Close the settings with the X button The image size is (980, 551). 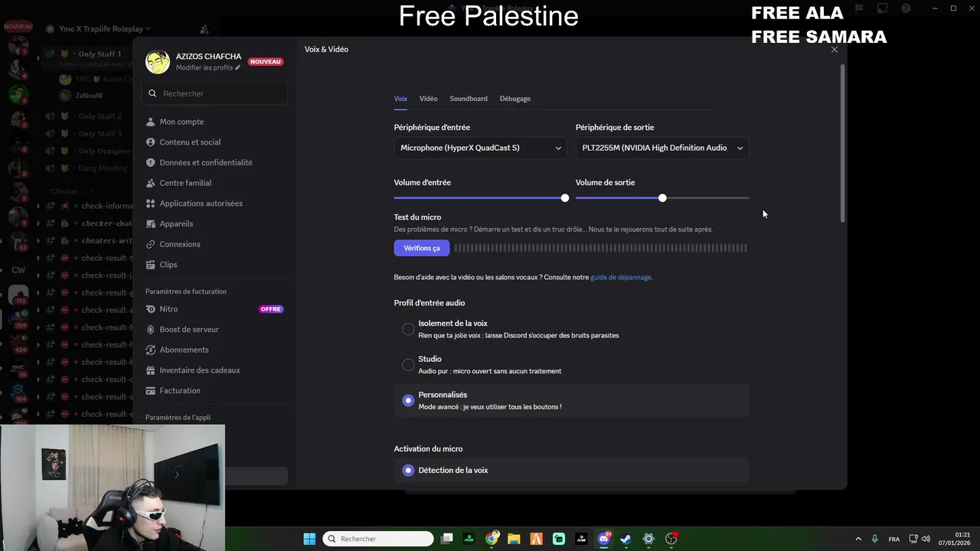click(835, 50)
